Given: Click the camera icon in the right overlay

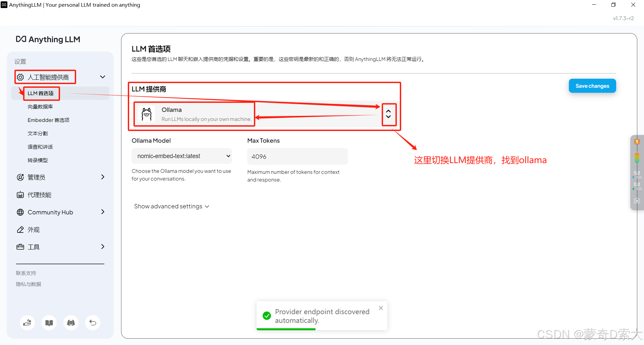Looking at the screenshot, I should pyautogui.click(x=637, y=201).
